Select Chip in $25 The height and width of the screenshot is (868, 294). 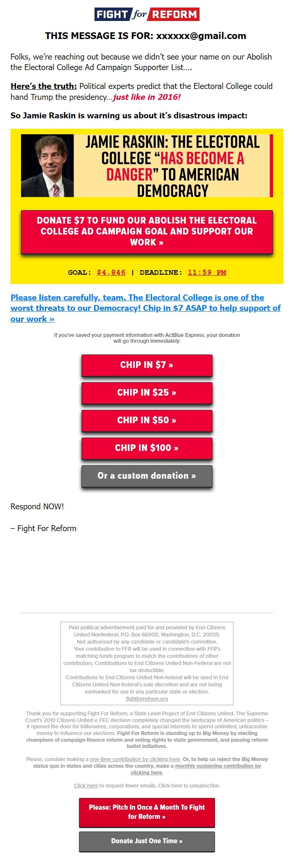pos(146,393)
